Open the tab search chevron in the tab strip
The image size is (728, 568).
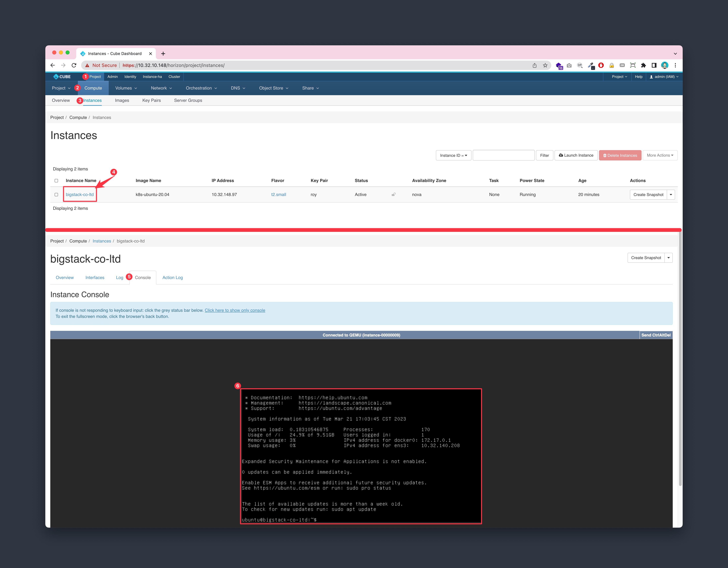click(x=675, y=53)
